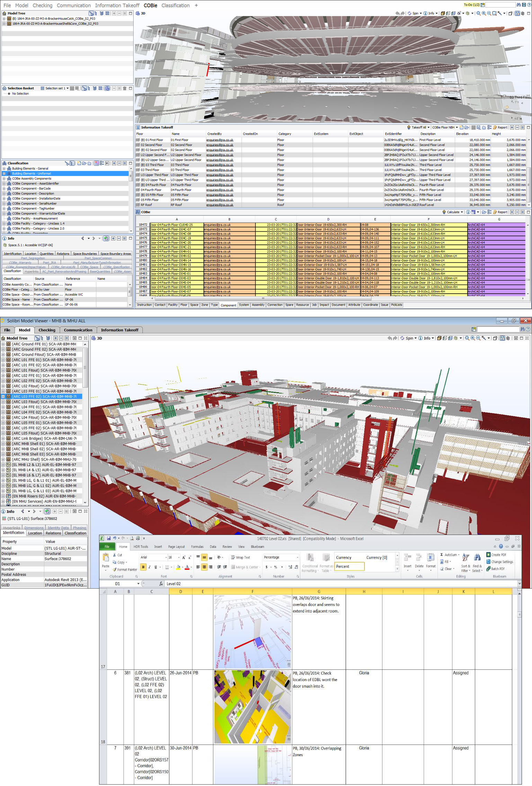
Task: Click the Excel formula bar showing Level 02
Action: click(x=341, y=584)
